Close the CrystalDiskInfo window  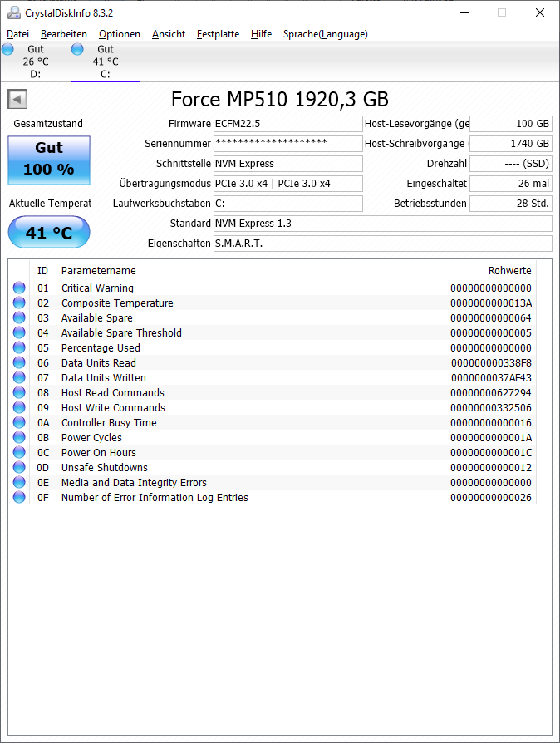click(x=539, y=12)
